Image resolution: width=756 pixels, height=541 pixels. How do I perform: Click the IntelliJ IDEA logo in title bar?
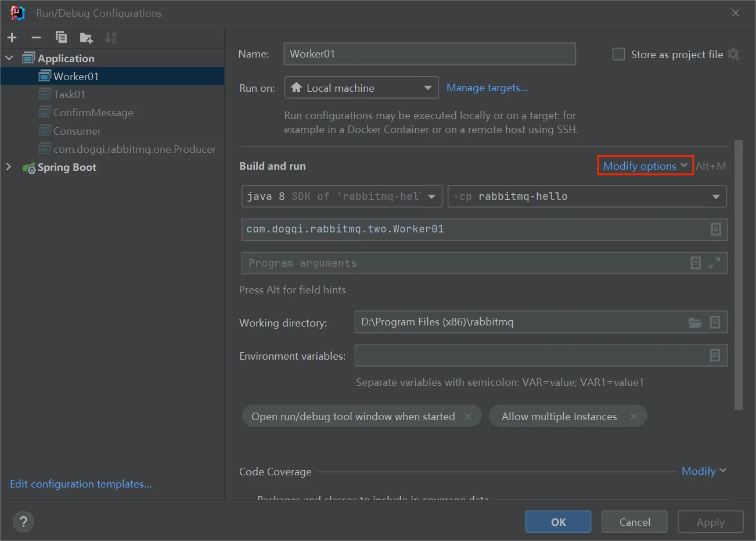(x=17, y=13)
